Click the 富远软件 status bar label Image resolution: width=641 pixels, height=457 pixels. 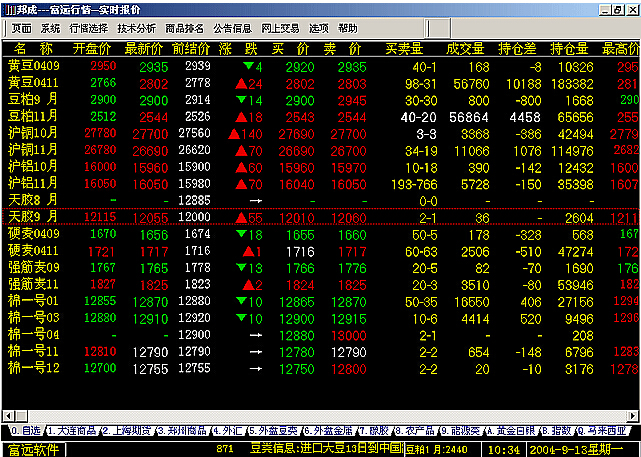[x=34, y=450]
